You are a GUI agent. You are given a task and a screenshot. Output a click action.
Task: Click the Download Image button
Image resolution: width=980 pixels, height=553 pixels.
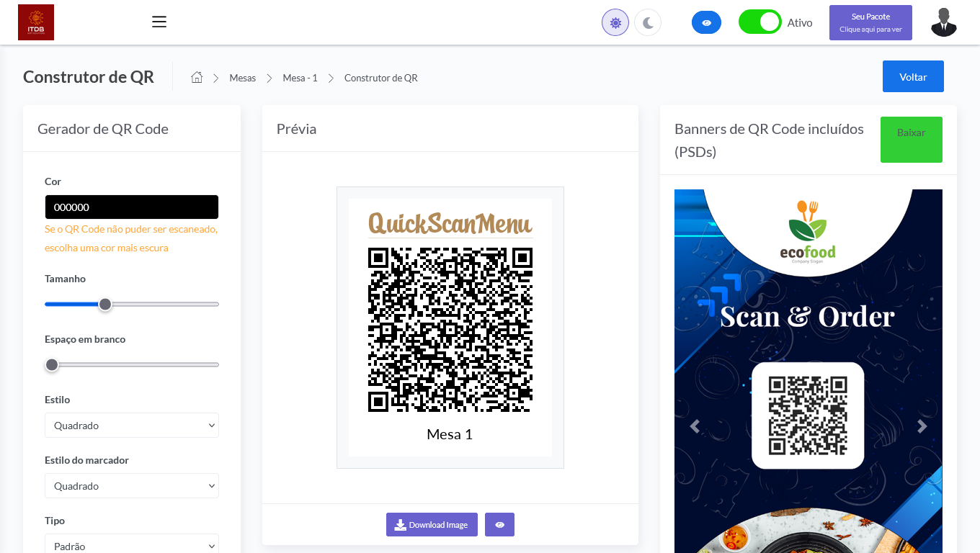point(432,525)
